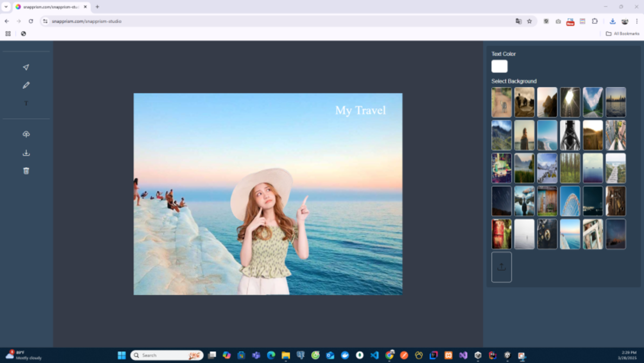Open Chrome downloads icon
The height and width of the screenshot is (363, 644).
click(x=612, y=21)
